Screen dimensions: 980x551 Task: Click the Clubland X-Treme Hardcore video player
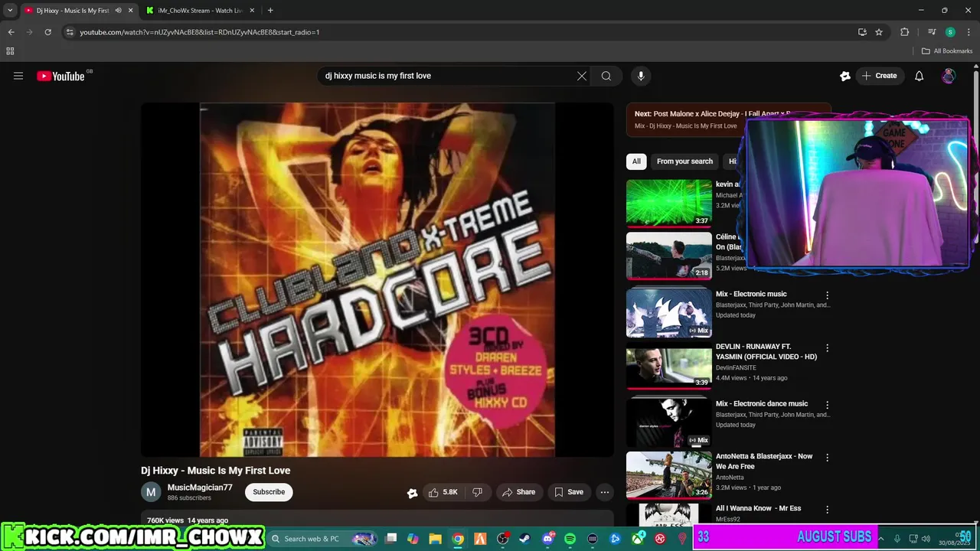(377, 280)
